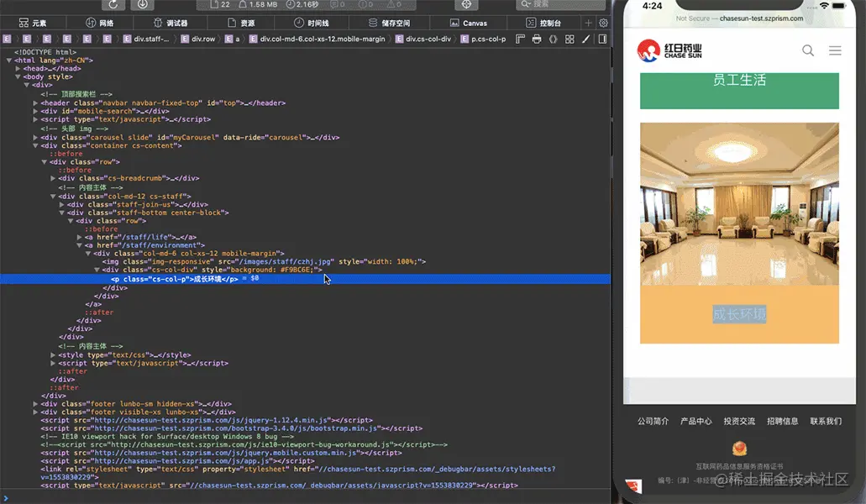Collapse the cs-col-div node
Screen dimensions: 866x504
97,270
